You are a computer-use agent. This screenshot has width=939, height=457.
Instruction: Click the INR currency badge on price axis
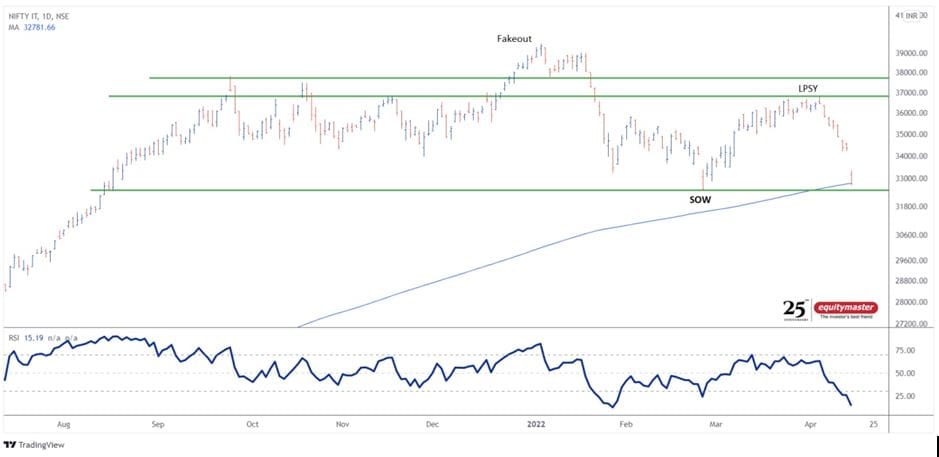[909, 15]
